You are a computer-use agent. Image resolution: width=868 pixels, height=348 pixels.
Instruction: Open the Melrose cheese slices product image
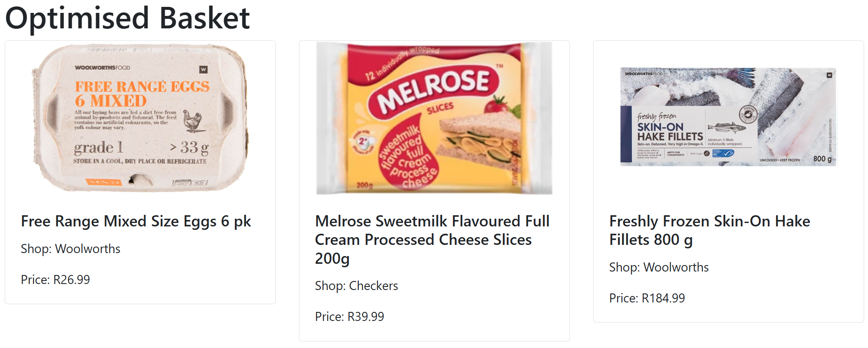click(x=434, y=118)
